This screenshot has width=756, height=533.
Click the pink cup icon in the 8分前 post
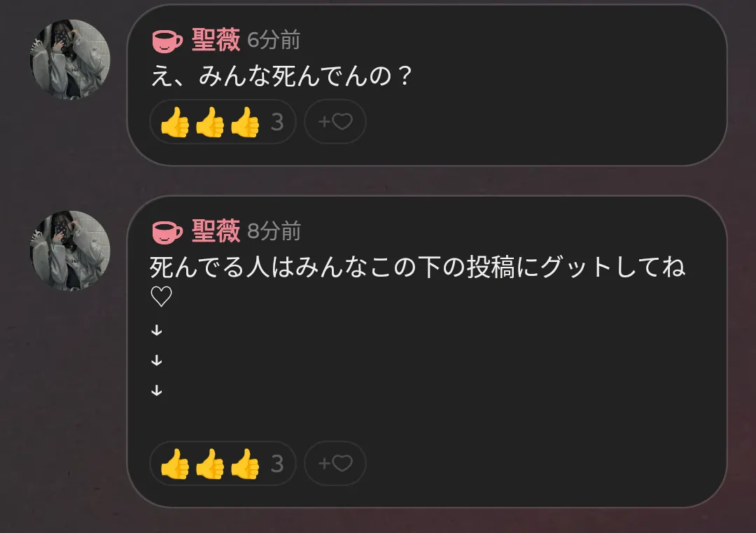tap(167, 232)
